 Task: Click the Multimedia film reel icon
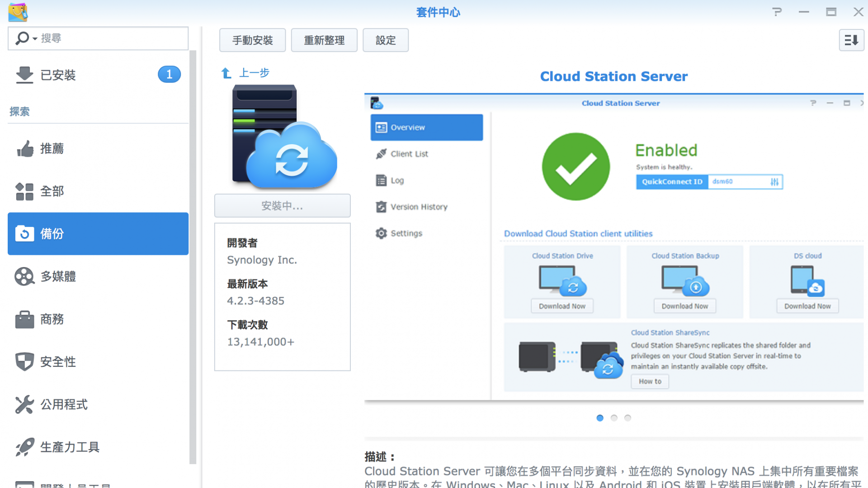[24, 277]
